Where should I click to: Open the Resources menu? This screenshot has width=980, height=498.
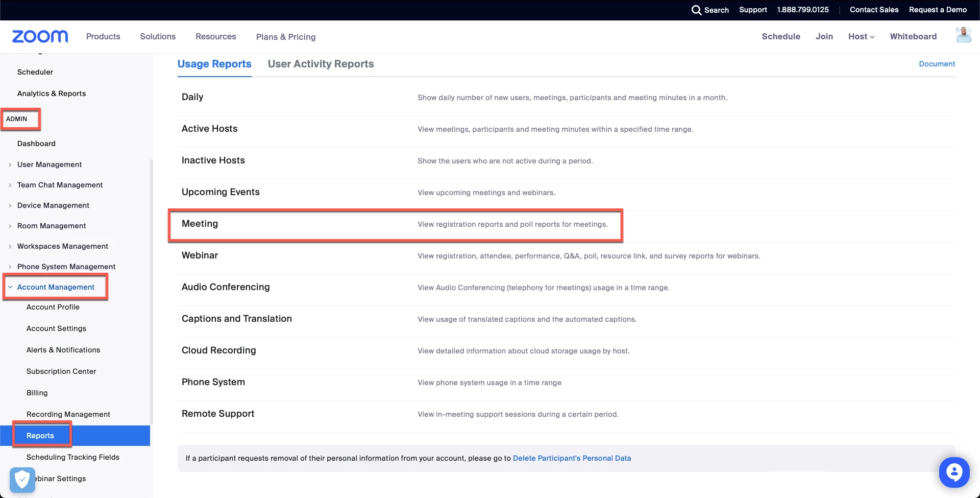216,36
